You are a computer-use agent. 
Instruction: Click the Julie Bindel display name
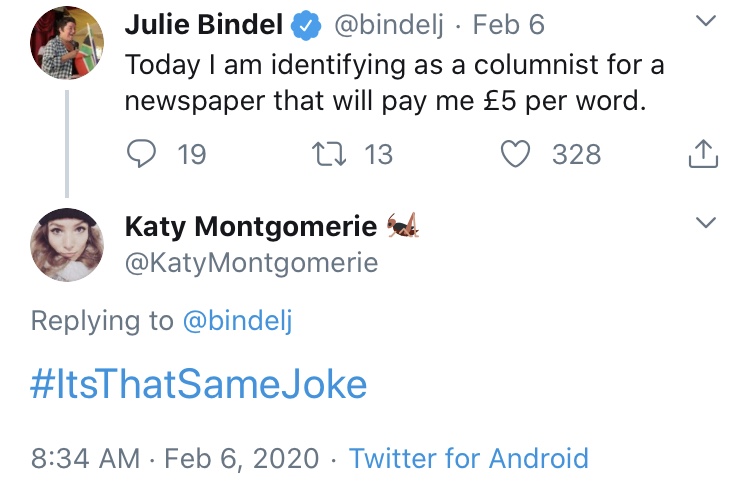[x=204, y=24]
